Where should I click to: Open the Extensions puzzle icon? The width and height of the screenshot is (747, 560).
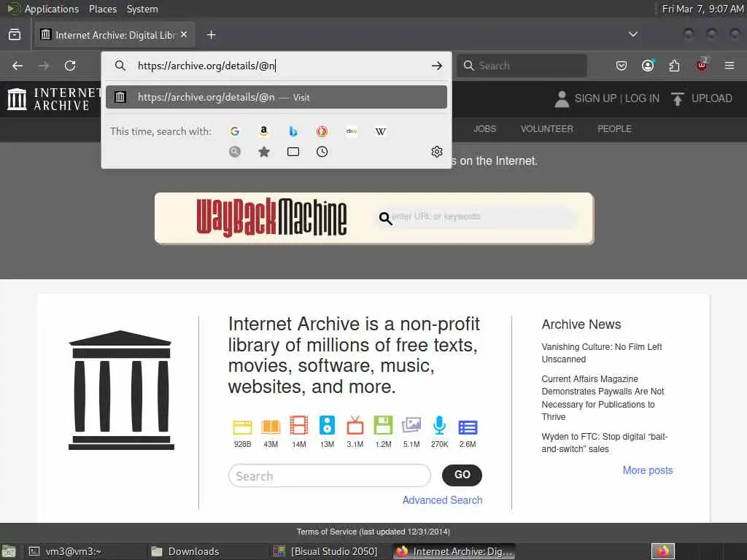(x=674, y=66)
